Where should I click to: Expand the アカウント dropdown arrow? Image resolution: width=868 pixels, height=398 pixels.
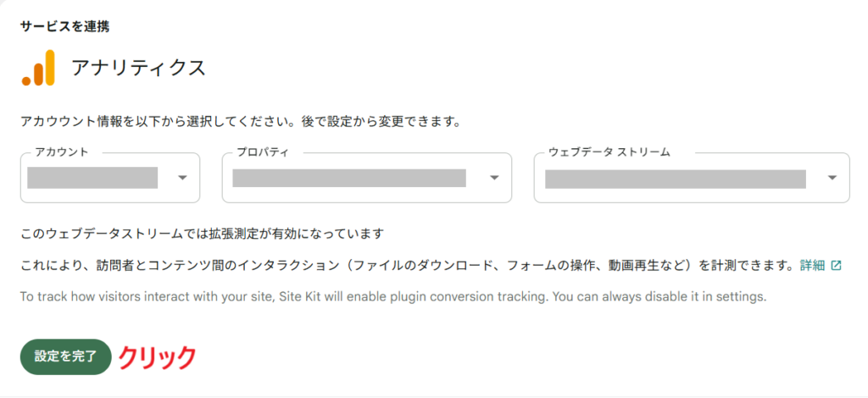[x=182, y=178]
